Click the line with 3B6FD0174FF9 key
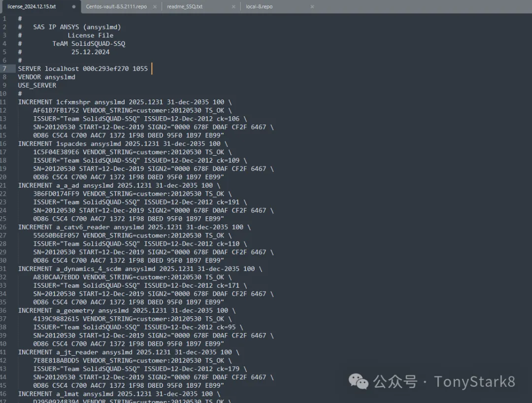 pos(133,194)
